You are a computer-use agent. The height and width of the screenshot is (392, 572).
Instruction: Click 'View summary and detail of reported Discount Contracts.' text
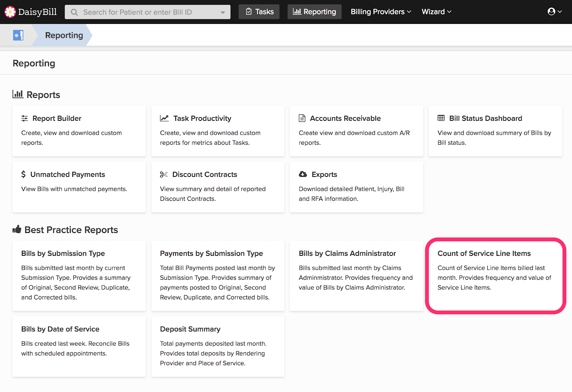click(213, 194)
